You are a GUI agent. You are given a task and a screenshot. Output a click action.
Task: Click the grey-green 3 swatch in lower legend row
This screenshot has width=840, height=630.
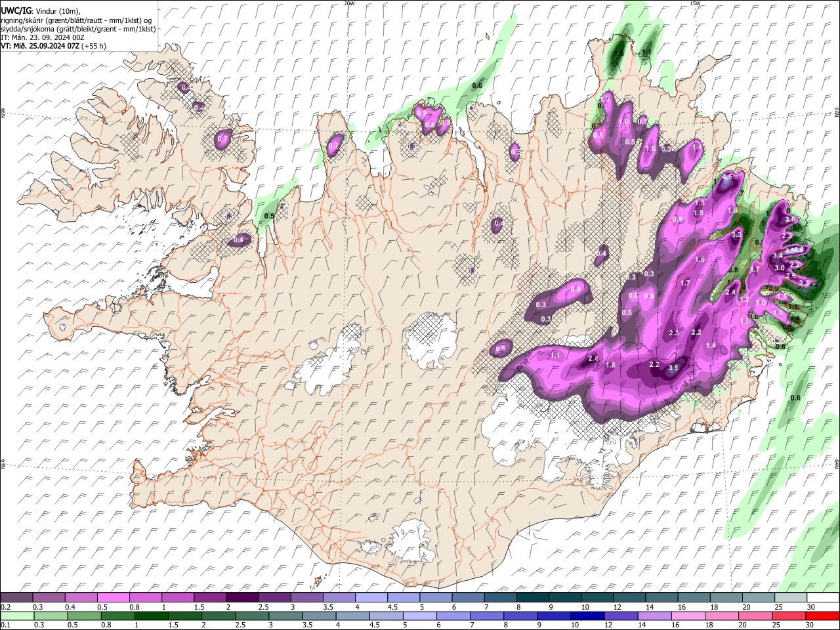point(285,616)
